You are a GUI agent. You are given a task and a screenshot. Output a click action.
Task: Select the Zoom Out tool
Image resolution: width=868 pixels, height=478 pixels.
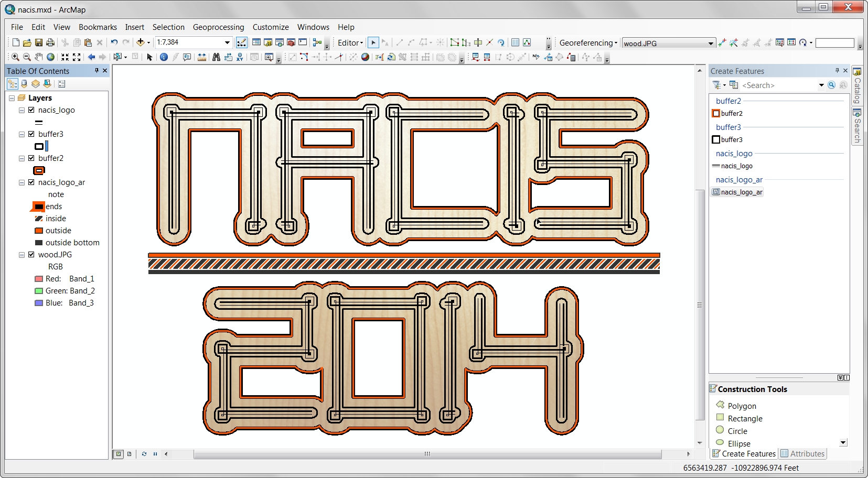pos(27,57)
